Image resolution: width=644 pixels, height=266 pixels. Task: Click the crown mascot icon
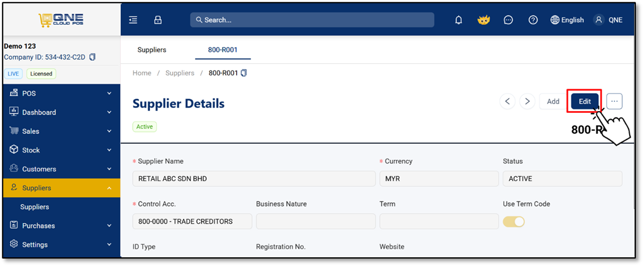click(483, 20)
